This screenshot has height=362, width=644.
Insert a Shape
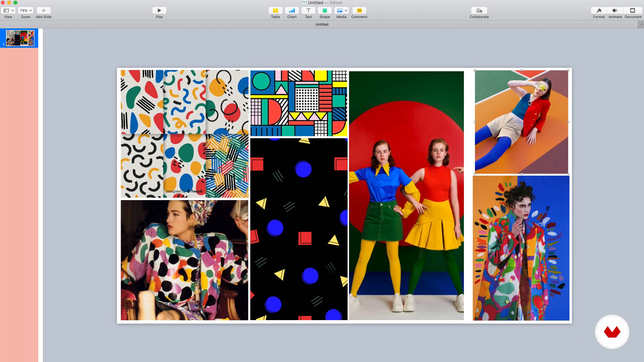click(x=325, y=11)
